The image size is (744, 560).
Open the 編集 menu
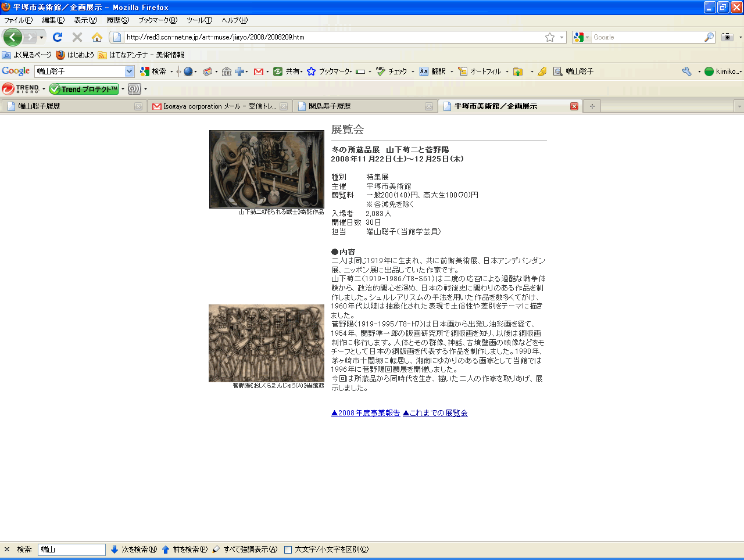pyautogui.click(x=53, y=20)
